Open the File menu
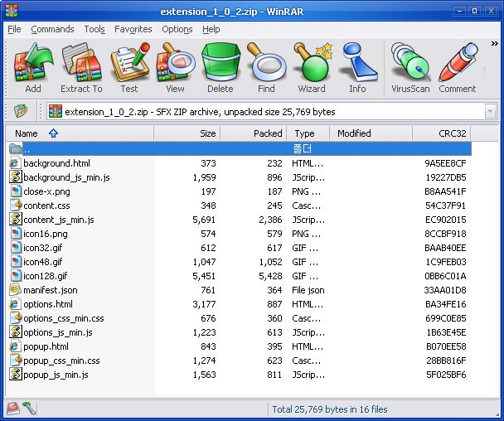 [x=14, y=29]
